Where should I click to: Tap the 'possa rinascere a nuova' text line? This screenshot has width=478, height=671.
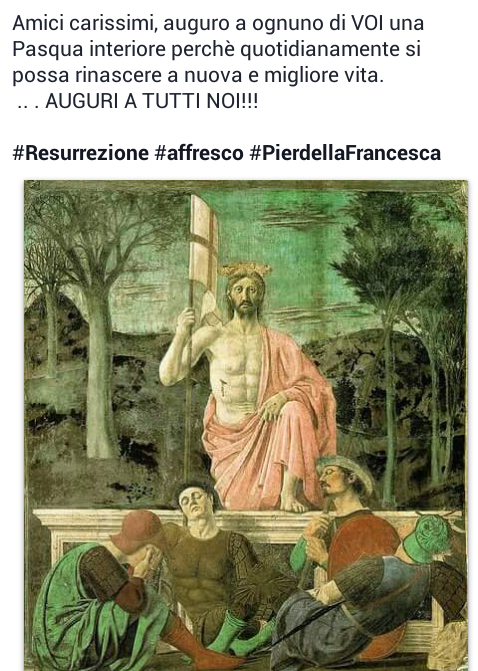pyautogui.click(x=198, y=75)
